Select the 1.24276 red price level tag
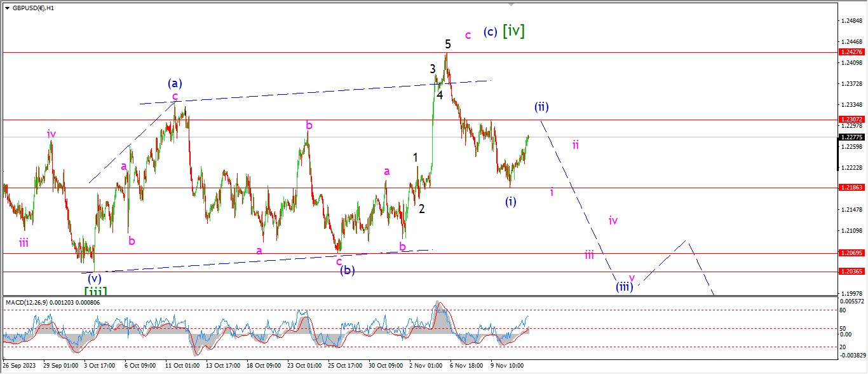The height and width of the screenshot is (374, 868). click(850, 52)
